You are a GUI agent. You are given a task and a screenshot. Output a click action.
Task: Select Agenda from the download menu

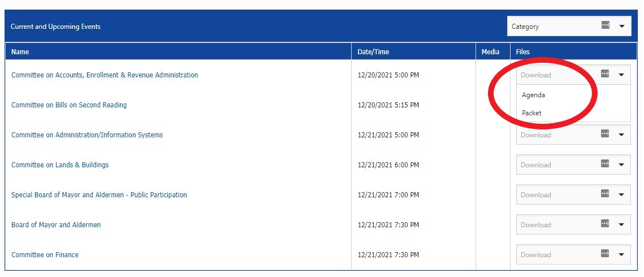tap(533, 95)
